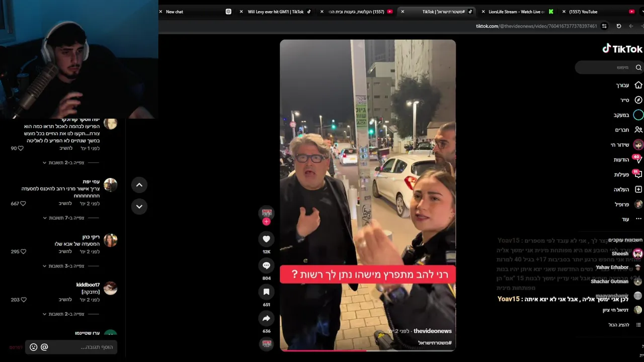This screenshot has width=644, height=362.
Task: Like the comment with 90 likes
Action: click(21, 148)
